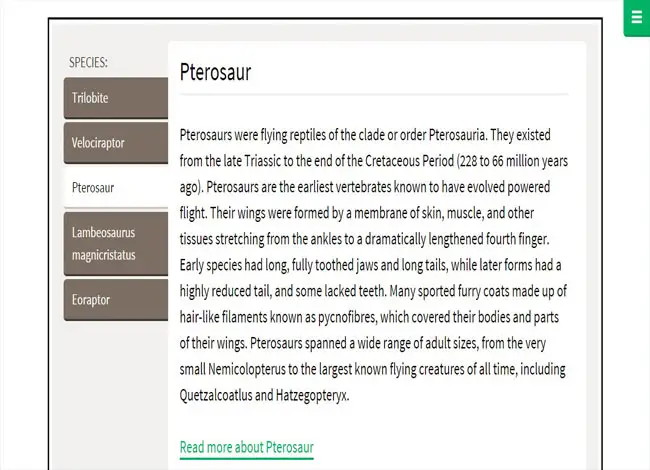Click the word Quetzalcoatlus in the paragraph

point(216,395)
